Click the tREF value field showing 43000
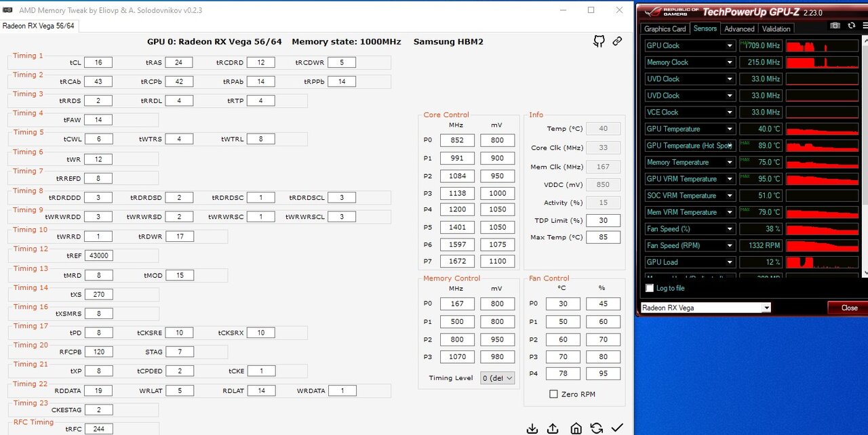 [x=98, y=255]
